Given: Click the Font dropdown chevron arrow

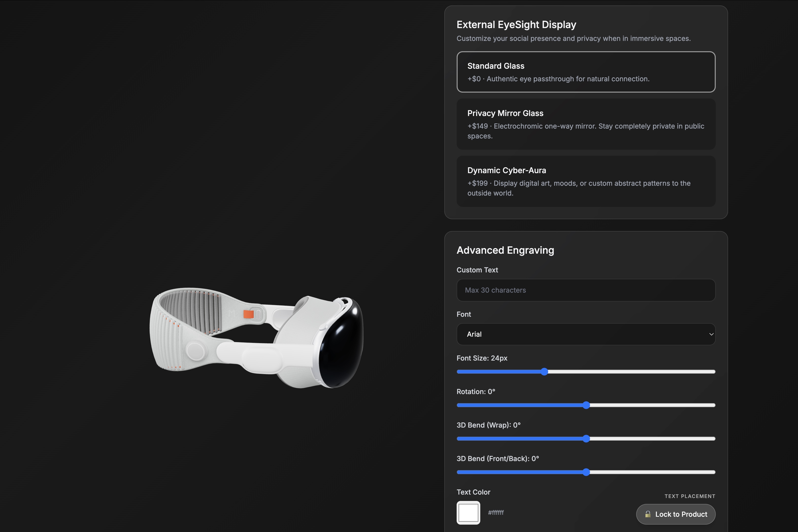Looking at the screenshot, I should pyautogui.click(x=711, y=334).
